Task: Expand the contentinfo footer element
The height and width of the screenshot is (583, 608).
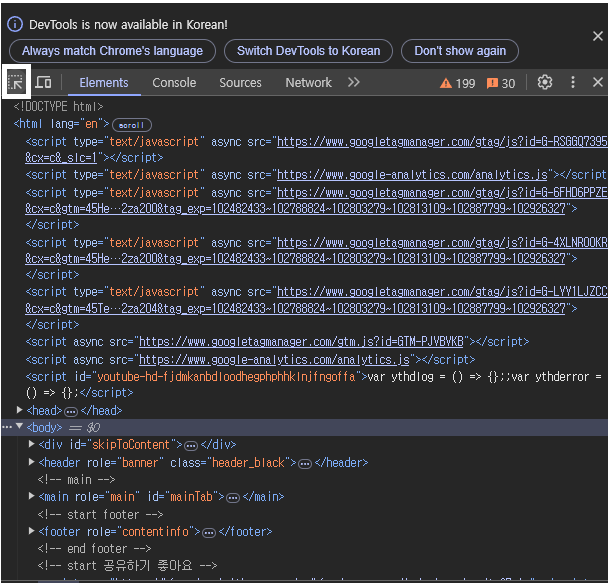Action: (31, 531)
